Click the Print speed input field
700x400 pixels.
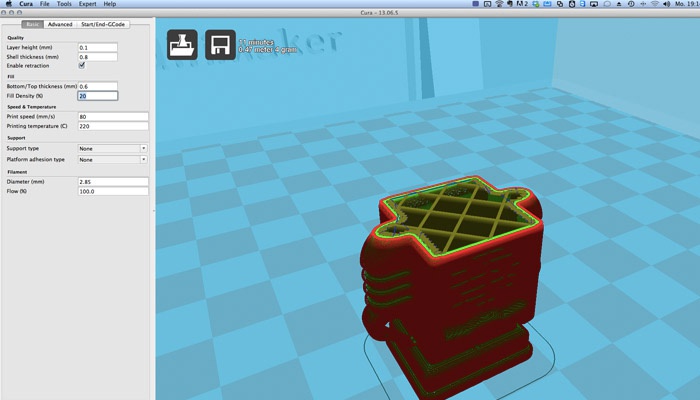pos(113,117)
